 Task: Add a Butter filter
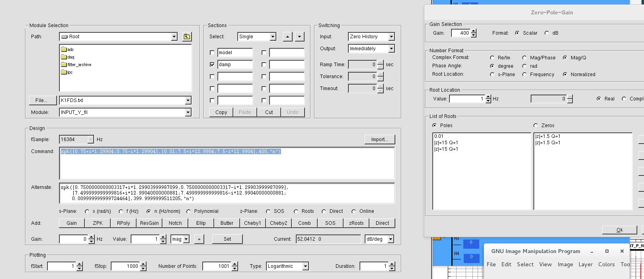(227, 223)
